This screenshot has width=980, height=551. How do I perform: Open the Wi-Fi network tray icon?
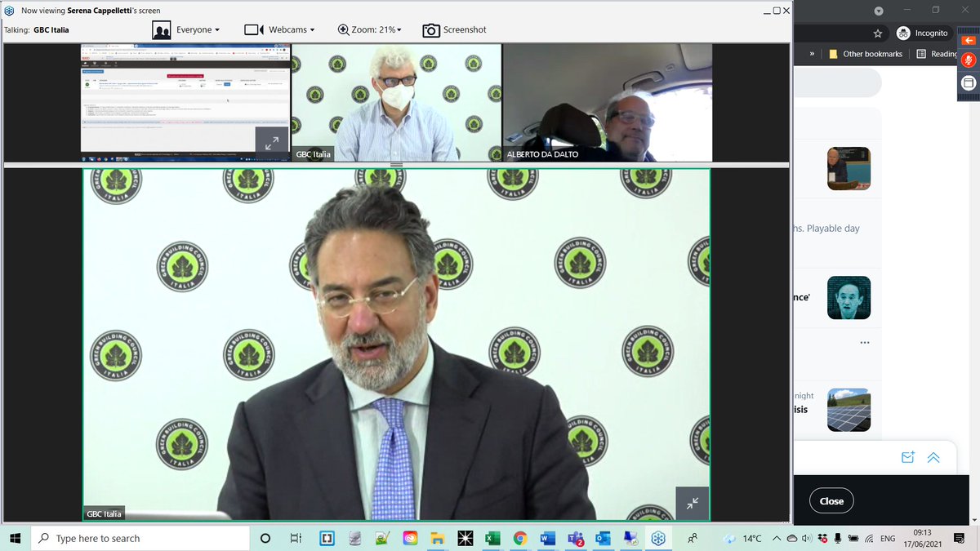(869, 538)
